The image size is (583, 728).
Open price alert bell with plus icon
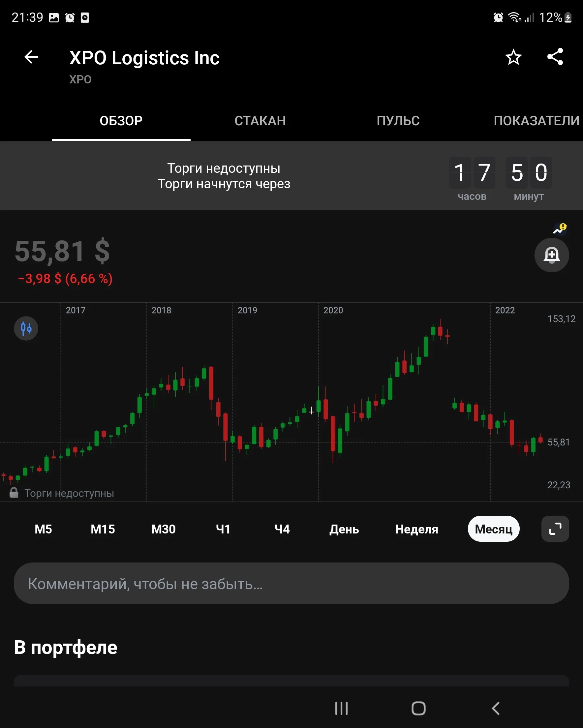point(552,255)
